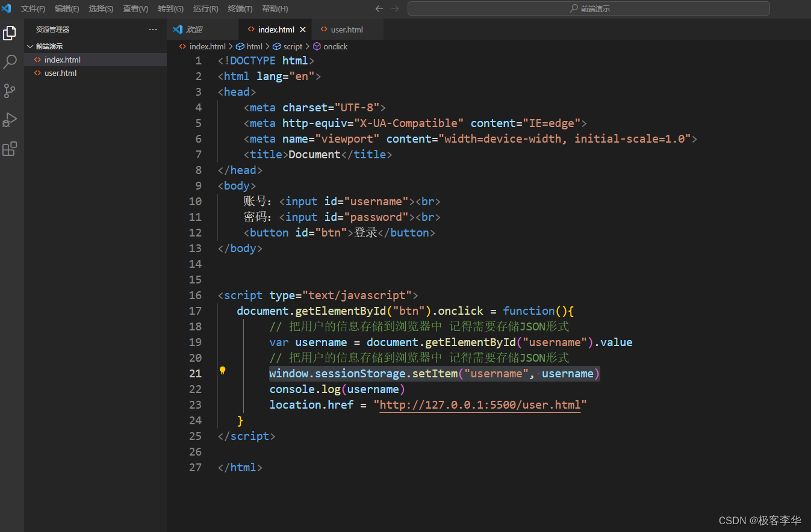This screenshot has height=532, width=811.
Task: Open the 帮助(H) menu
Action: (275, 8)
